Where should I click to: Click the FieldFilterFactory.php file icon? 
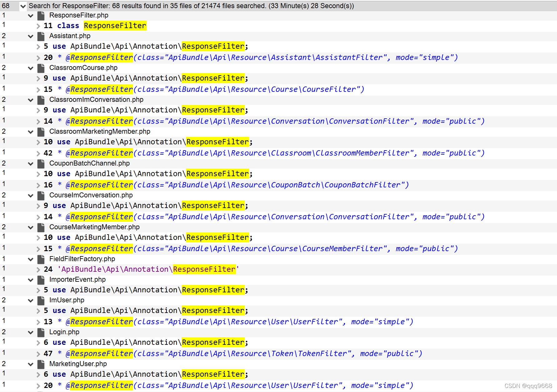41,259
